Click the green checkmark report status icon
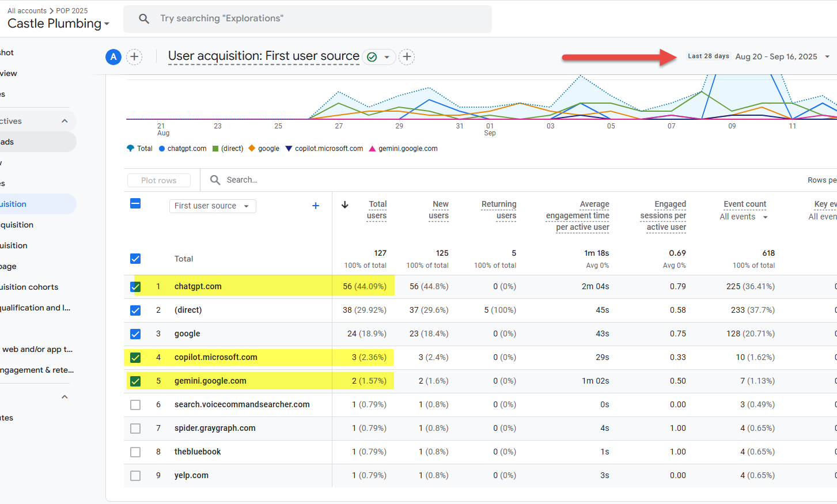This screenshot has height=504, width=837. tap(372, 57)
